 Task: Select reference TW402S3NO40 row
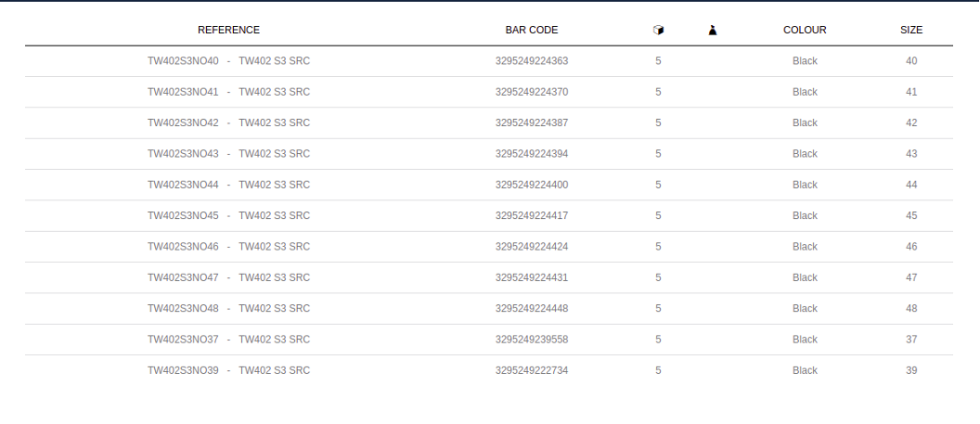pyautogui.click(x=489, y=61)
